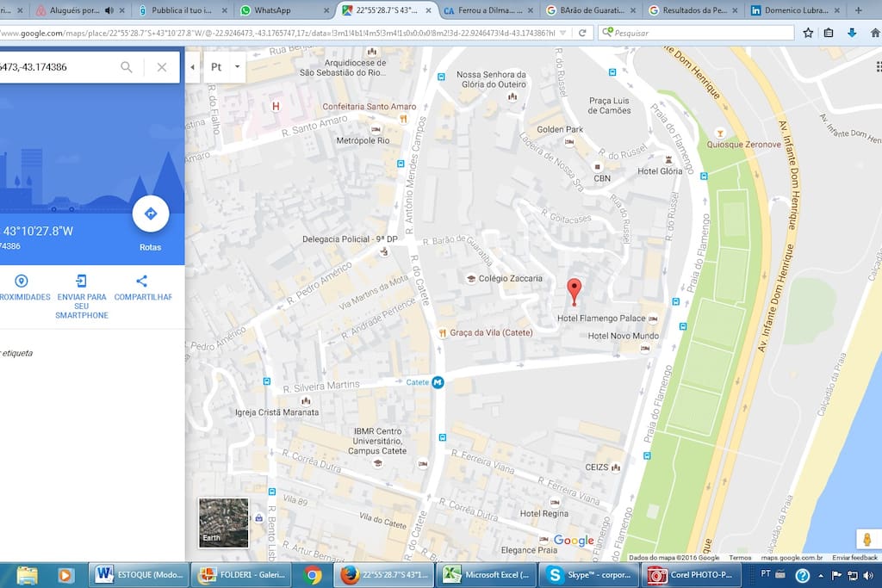Open a new browser tab

coord(859,10)
